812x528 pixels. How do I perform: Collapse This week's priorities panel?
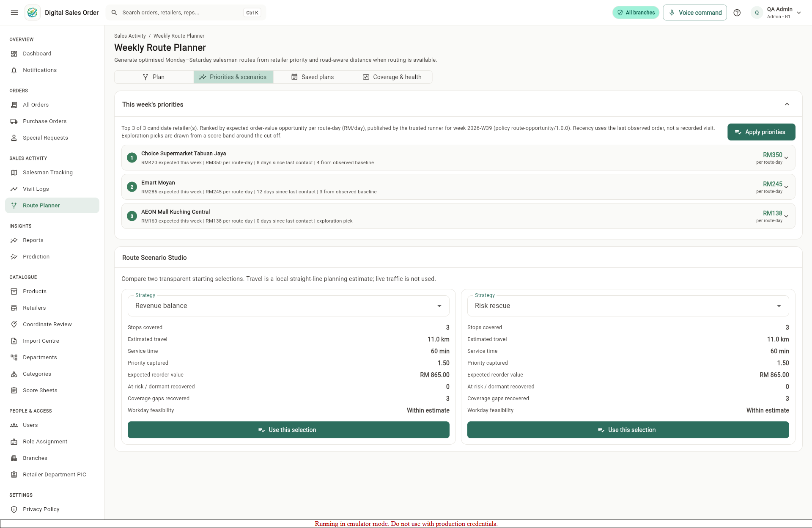[x=787, y=104]
